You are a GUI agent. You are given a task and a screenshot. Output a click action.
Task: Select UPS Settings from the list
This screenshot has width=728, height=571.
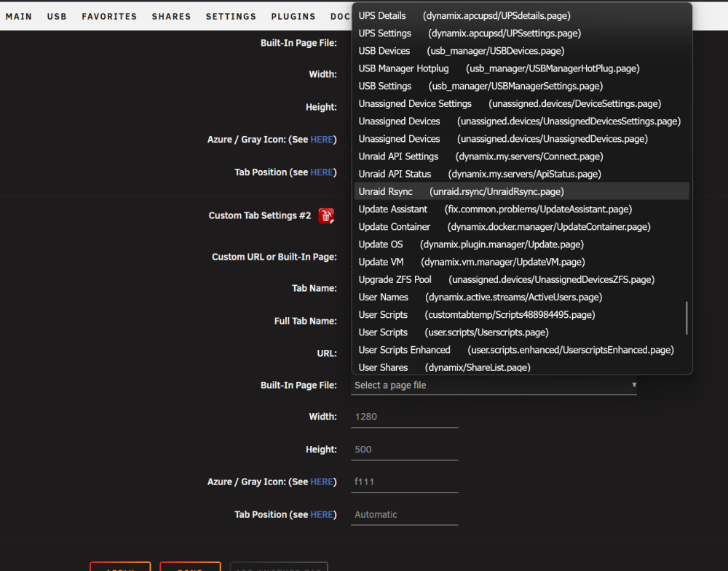click(x=521, y=33)
